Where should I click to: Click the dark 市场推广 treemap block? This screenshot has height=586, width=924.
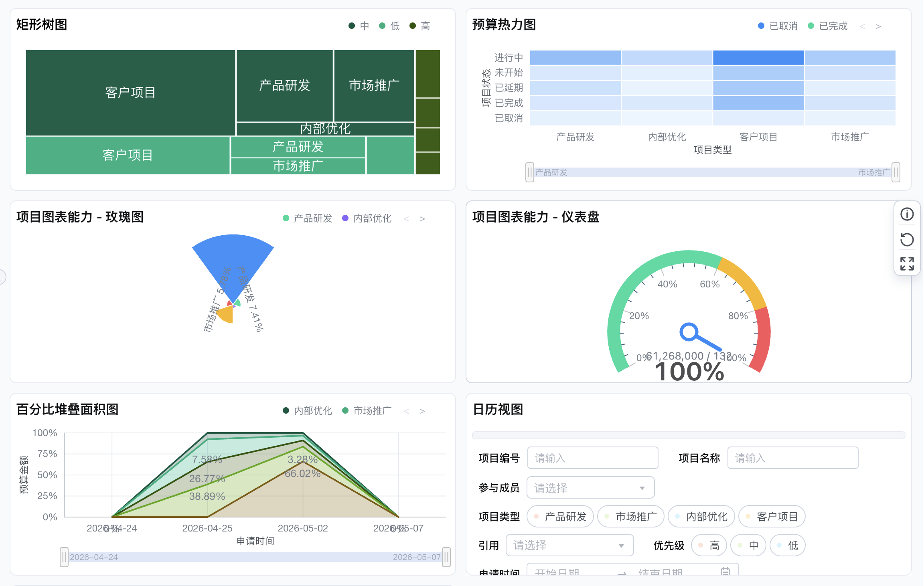tap(374, 85)
